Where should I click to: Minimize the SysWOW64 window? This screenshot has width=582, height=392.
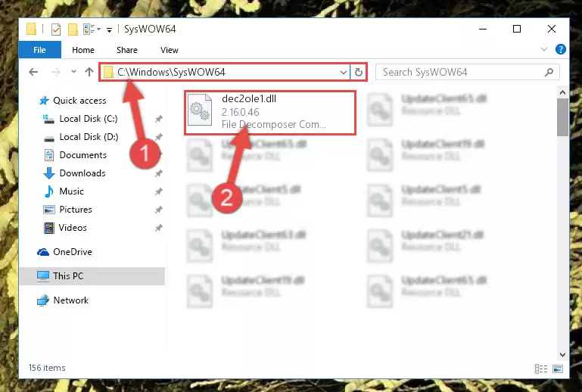[483, 29]
